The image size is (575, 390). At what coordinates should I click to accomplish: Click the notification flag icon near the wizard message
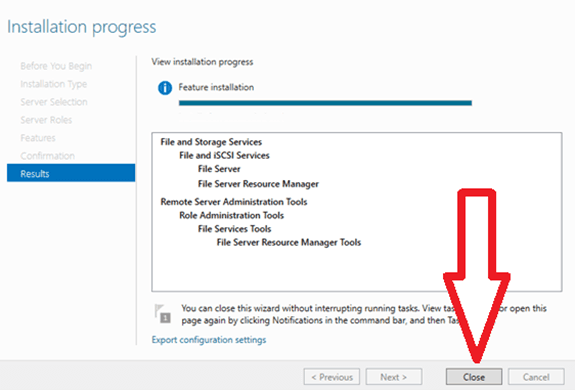(x=163, y=314)
